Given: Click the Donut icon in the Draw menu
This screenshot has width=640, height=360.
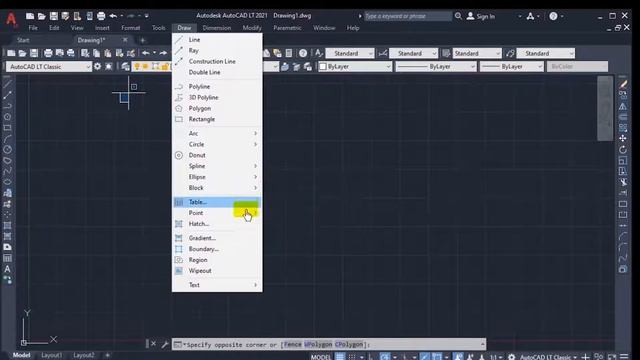Looking at the screenshot, I should pyautogui.click(x=179, y=155).
